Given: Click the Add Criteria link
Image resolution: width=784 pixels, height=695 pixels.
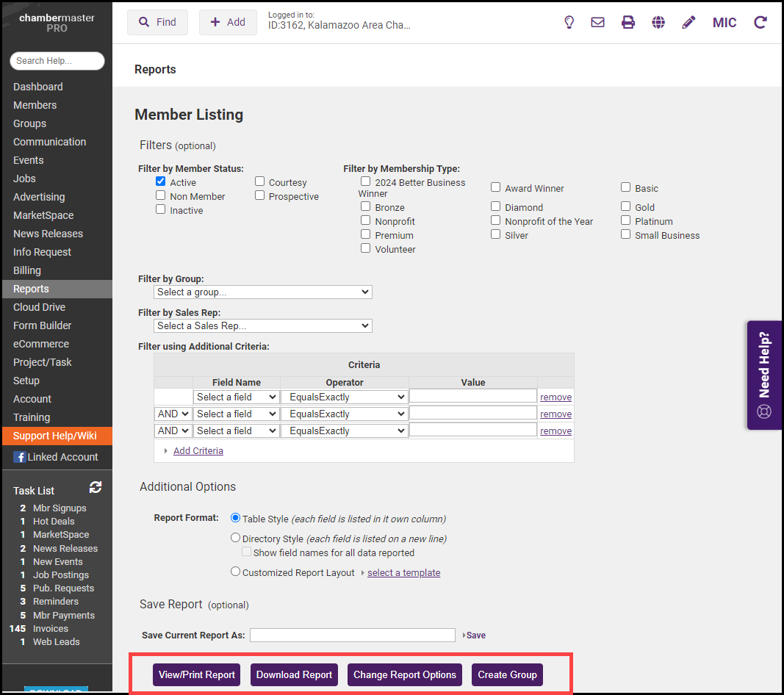Looking at the screenshot, I should pyautogui.click(x=198, y=451).
